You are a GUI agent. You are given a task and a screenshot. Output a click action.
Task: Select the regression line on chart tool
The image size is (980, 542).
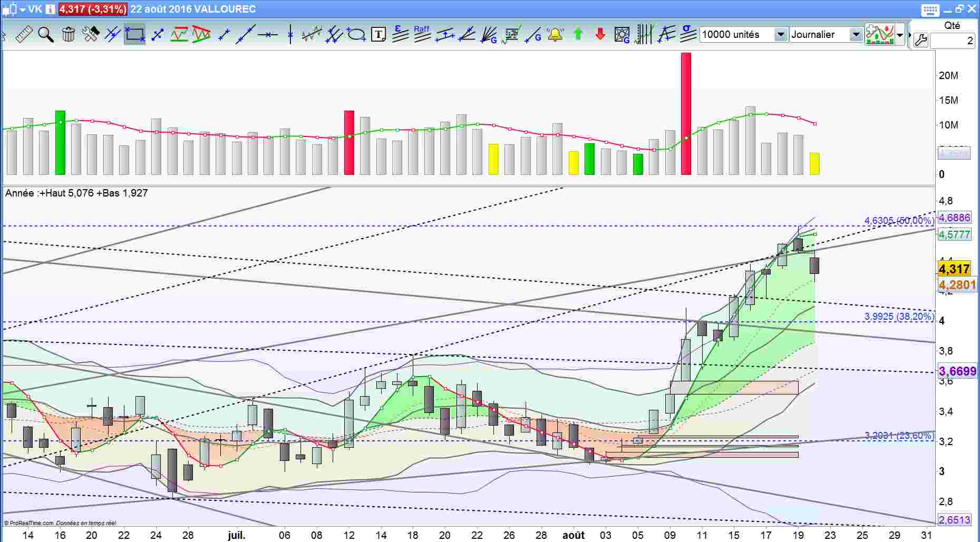click(x=312, y=35)
